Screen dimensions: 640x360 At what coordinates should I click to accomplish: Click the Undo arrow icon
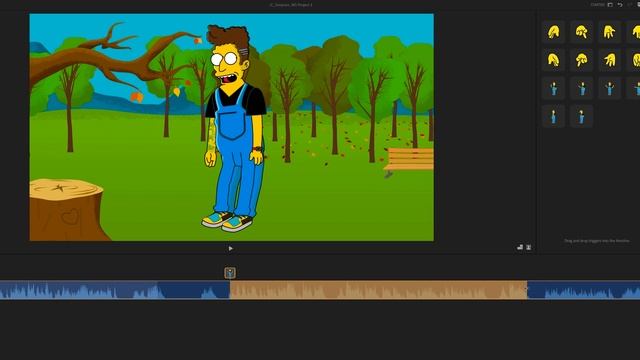click(620, 4)
